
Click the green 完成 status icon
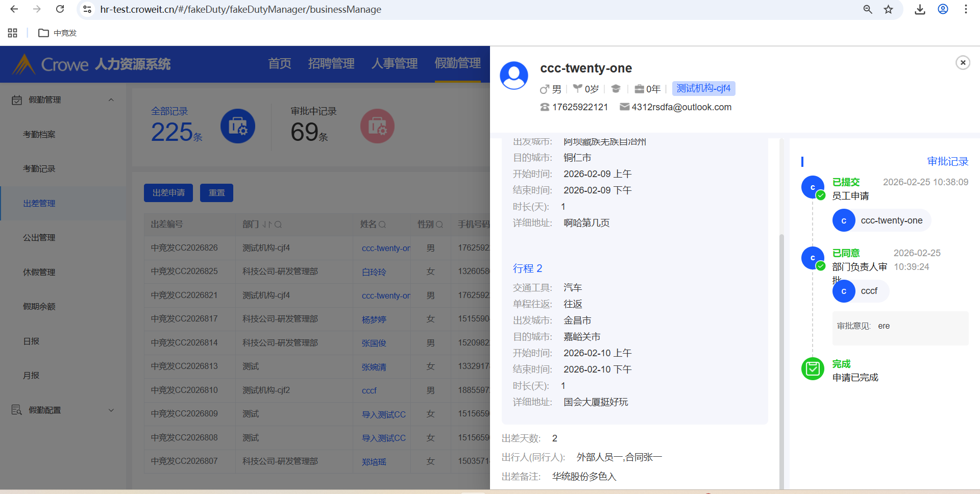[813, 368]
